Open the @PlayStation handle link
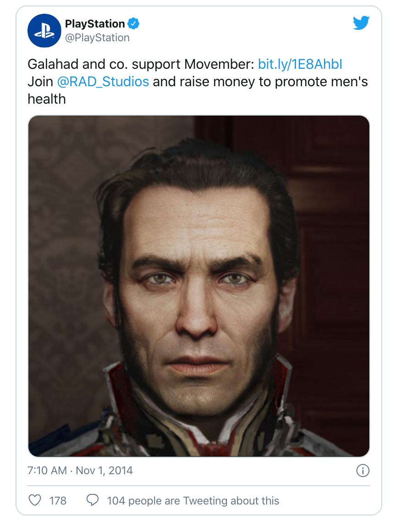The image size is (395, 532). (x=97, y=38)
